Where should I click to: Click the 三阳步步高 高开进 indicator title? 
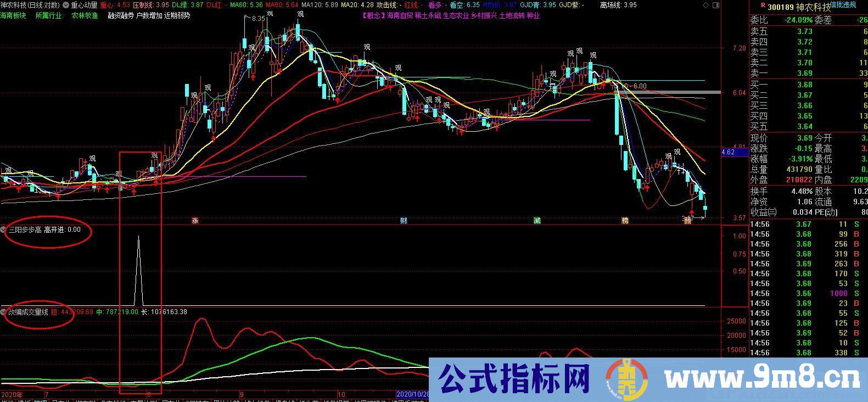tap(44, 230)
